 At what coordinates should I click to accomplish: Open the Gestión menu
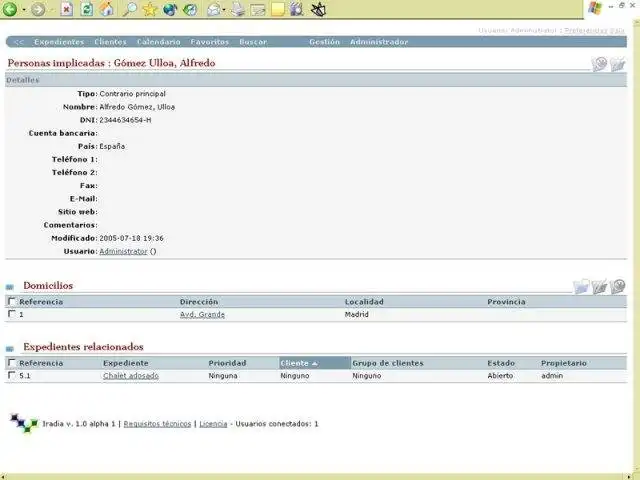click(x=324, y=42)
